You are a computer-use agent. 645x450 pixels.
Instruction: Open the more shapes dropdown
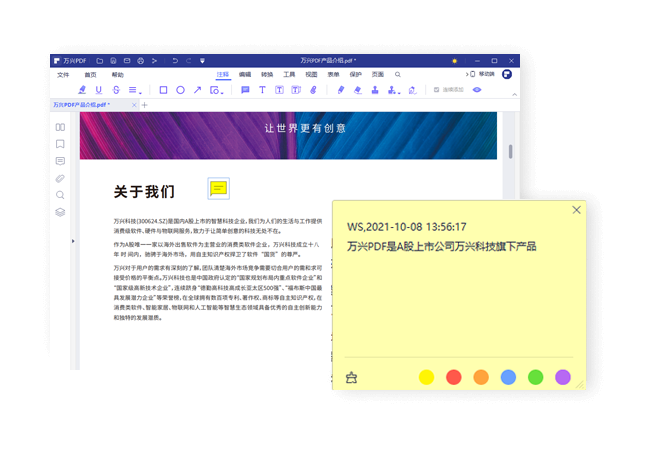(216, 90)
